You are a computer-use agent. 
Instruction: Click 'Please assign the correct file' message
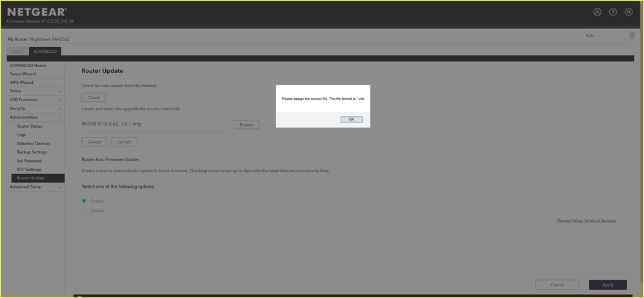click(323, 99)
